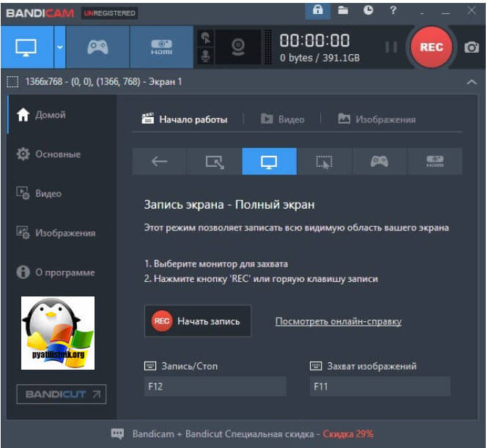Click the big red REC button

[x=432, y=48]
